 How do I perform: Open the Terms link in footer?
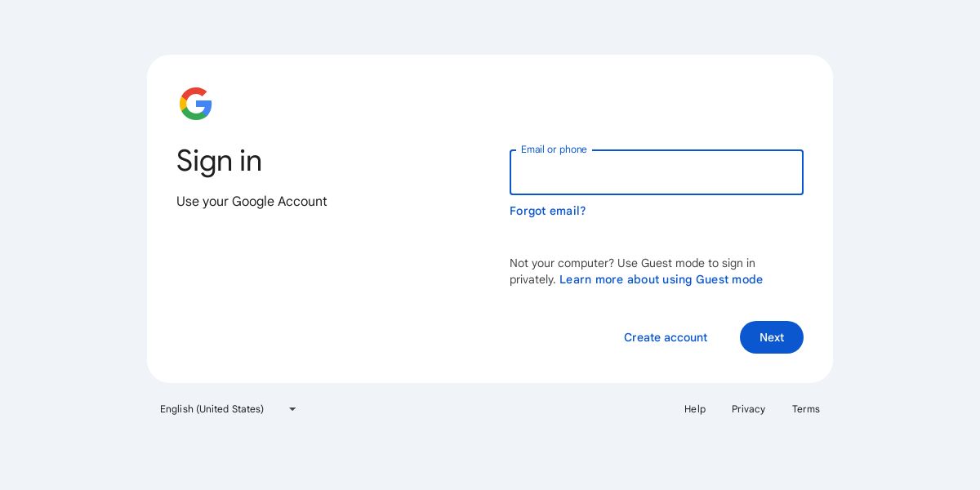click(x=805, y=409)
